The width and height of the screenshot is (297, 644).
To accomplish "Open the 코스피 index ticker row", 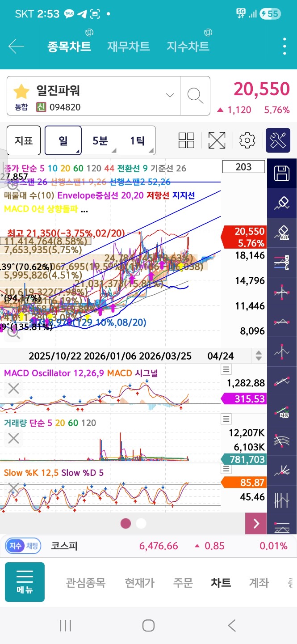I will [x=148, y=546].
